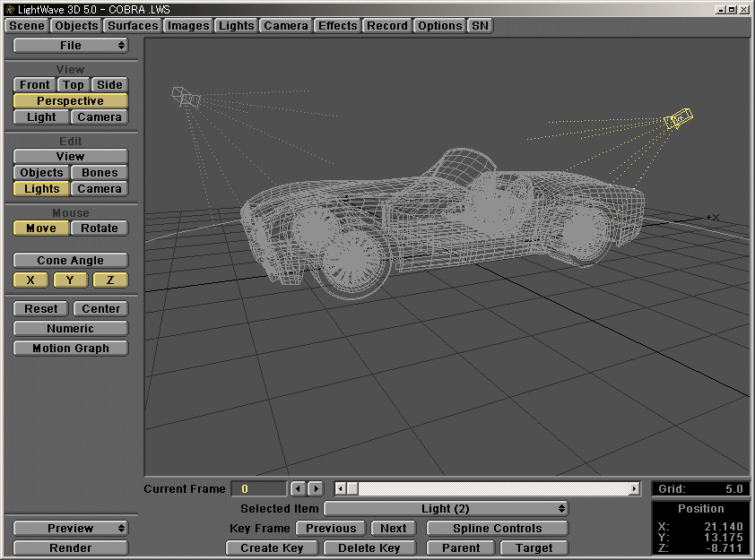Enable Bones editing mode
This screenshot has width=755, height=560.
[99, 172]
